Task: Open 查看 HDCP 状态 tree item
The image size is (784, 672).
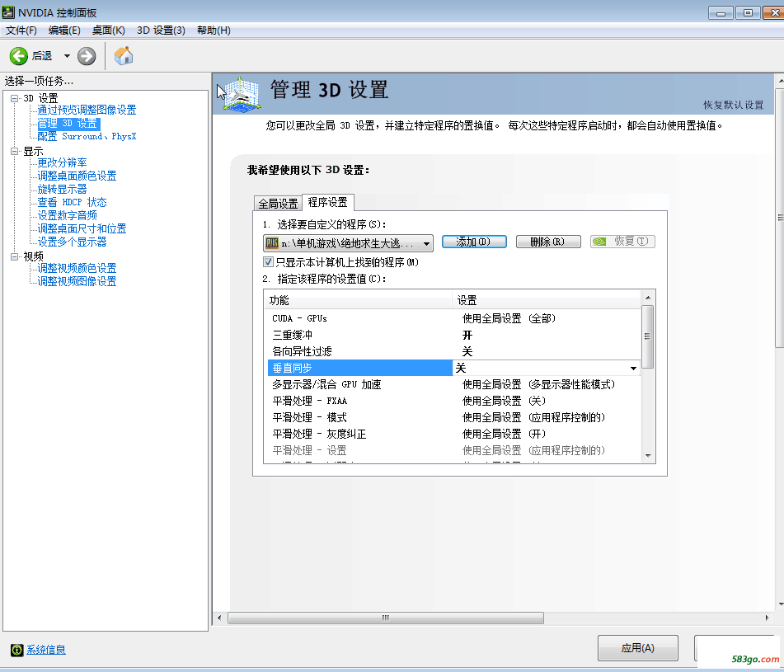Action: coord(72,203)
